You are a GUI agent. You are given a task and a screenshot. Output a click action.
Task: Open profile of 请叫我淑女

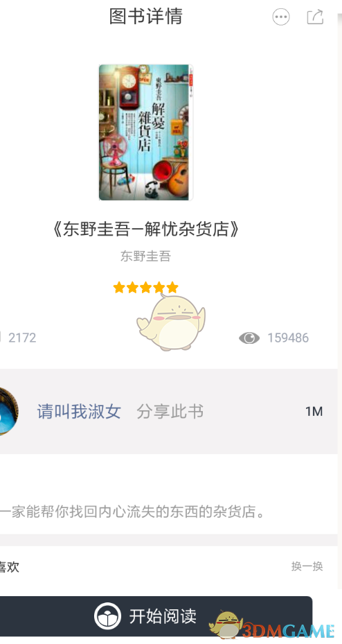(79, 412)
